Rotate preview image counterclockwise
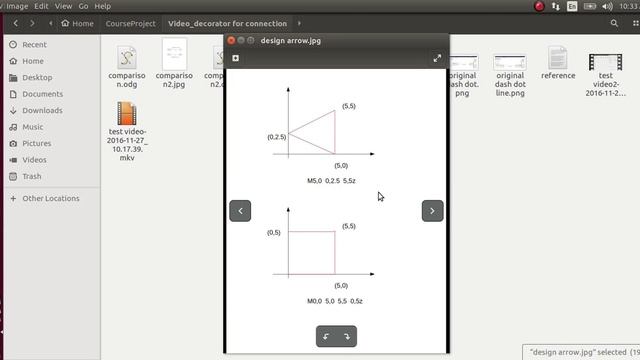Viewport: 640px width, 360px height. pyautogui.click(x=326, y=336)
